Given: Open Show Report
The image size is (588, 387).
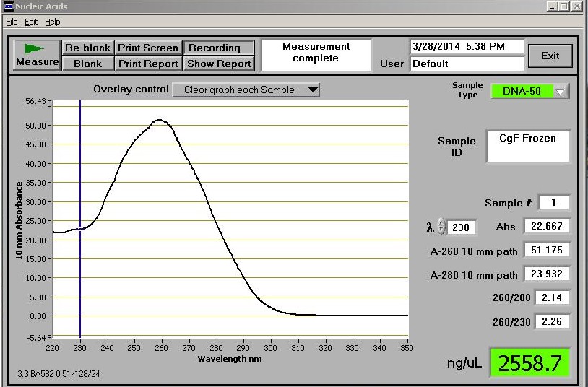Looking at the screenshot, I should pos(219,64).
